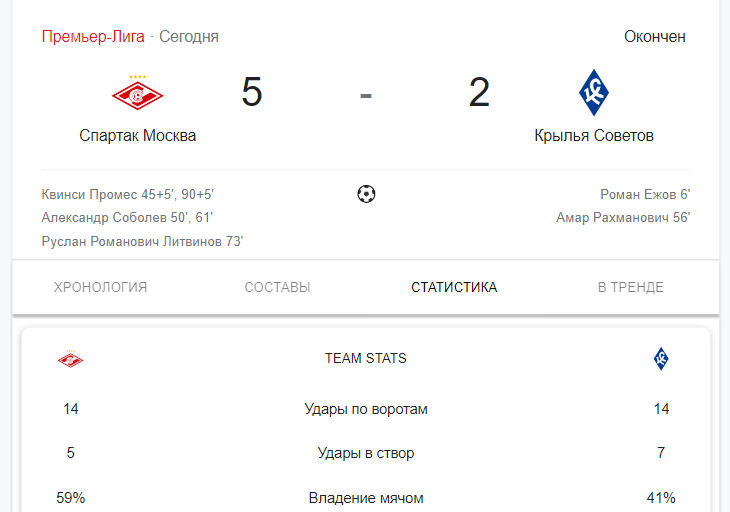Viewport: 730px width, 512px height.
Task: Click the soccer ball goals icon
Action: pyautogui.click(x=366, y=194)
